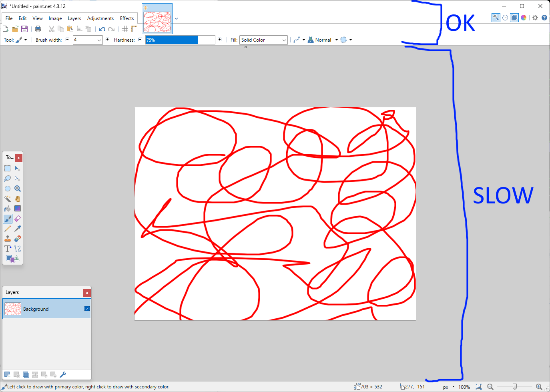Select the Text tool
Screen dimensions: 550x392
click(x=8, y=249)
